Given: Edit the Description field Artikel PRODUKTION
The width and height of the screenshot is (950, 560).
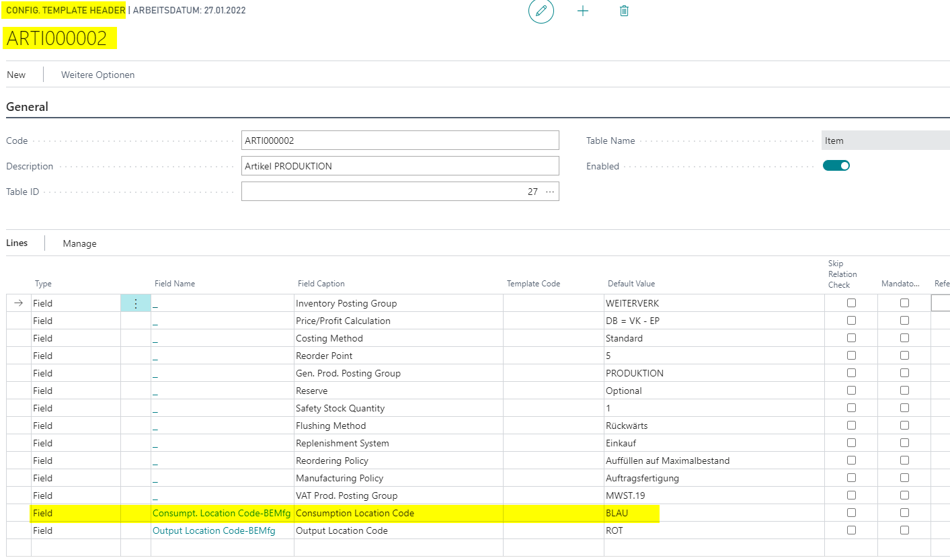Looking at the screenshot, I should coord(399,166).
